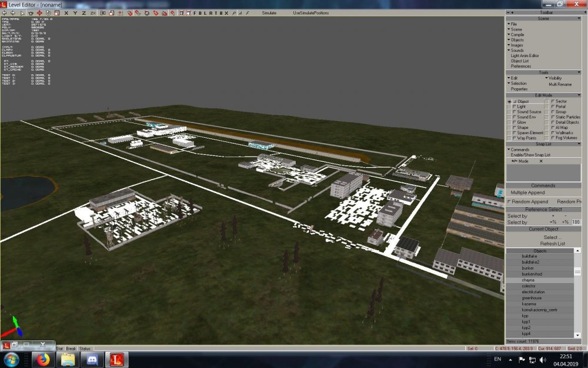Open the Visibility dropdown in Tools

pyautogui.click(x=553, y=78)
